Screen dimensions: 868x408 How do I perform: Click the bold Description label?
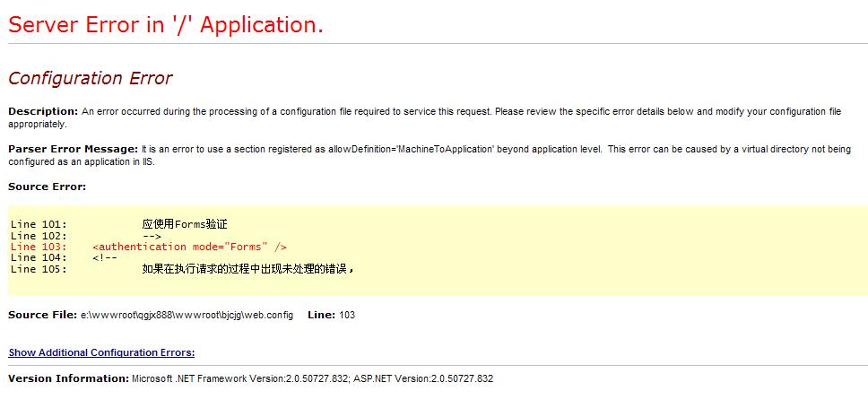click(x=43, y=111)
